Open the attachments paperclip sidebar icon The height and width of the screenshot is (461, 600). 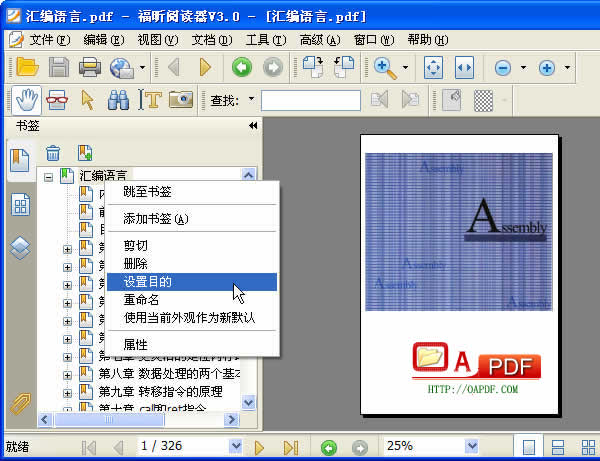tap(20, 404)
